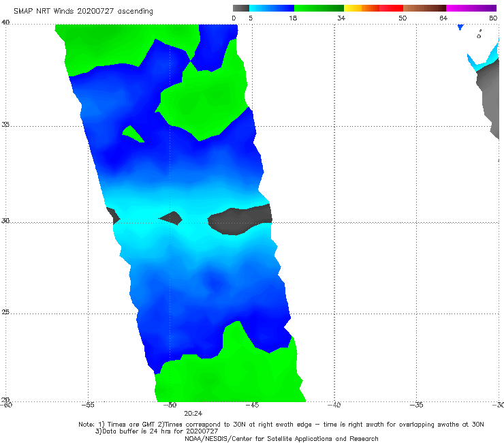The width and height of the screenshot is (504, 443).
Task: Click the 'NOAA/NESDIS/Center for Satellite Applications and Research' credit
Action: (281, 439)
